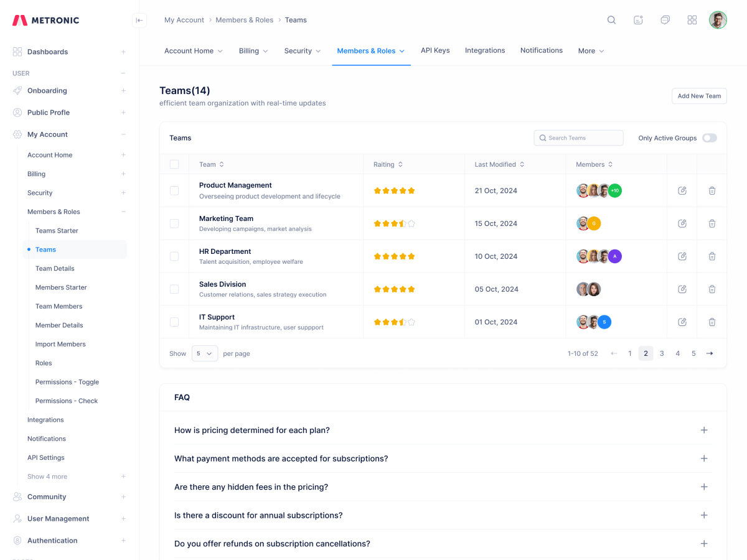This screenshot has height=560, width=747.
Task: Collapse the sidebar using the toggle icon
Action: click(139, 20)
